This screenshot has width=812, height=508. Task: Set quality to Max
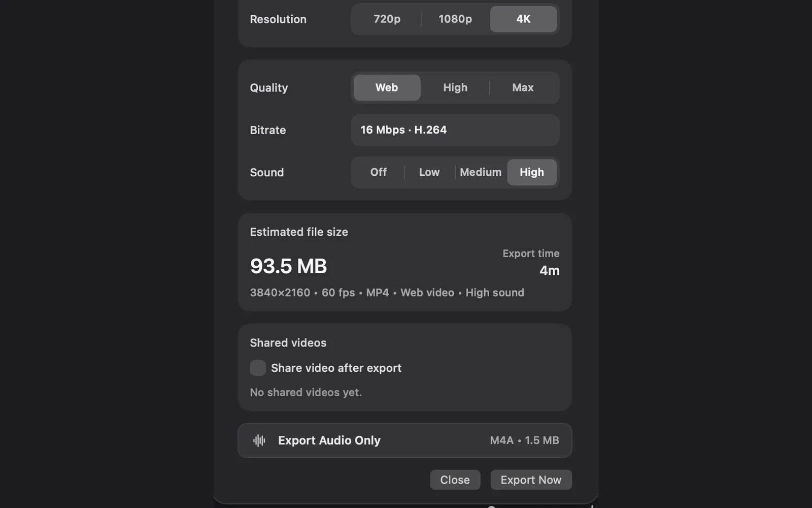523,87
